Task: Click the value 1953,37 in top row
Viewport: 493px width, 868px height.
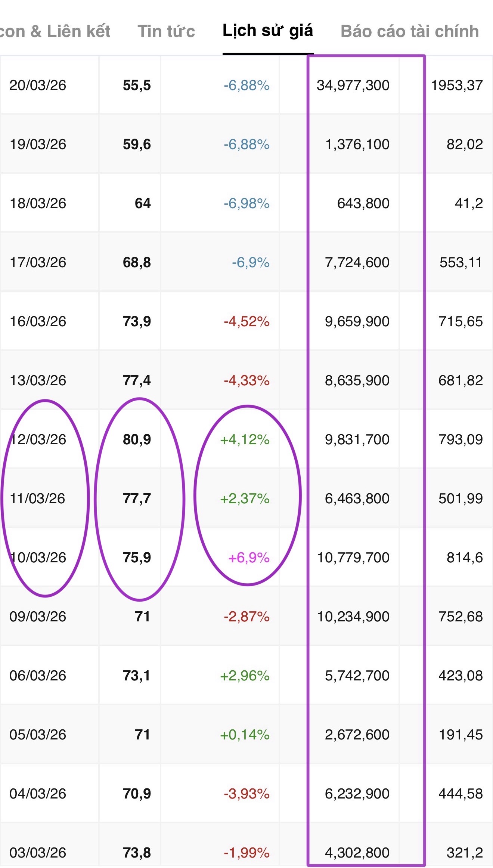Action: tap(457, 85)
